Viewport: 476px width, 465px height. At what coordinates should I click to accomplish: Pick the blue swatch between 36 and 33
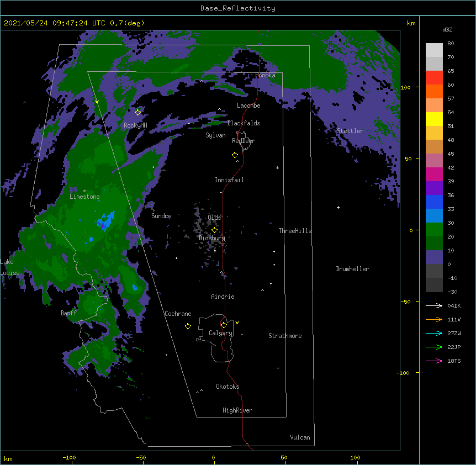pos(434,202)
